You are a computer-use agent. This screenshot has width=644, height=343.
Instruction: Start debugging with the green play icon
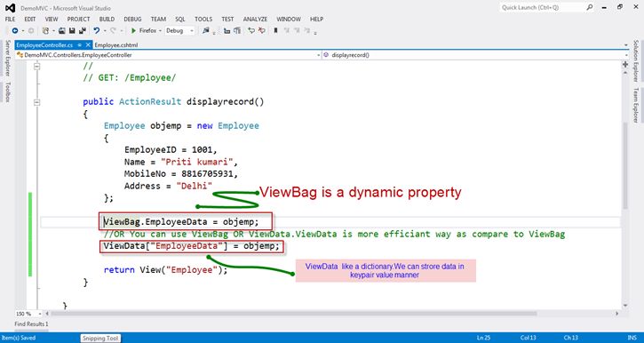[x=133, y=31]
